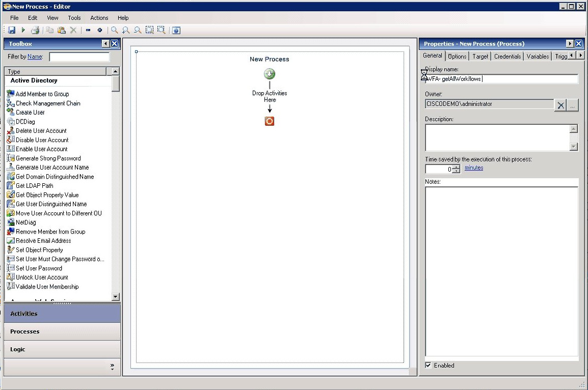
Task: Select Generate Strong Password activity
Action: (x=44, y=158)
